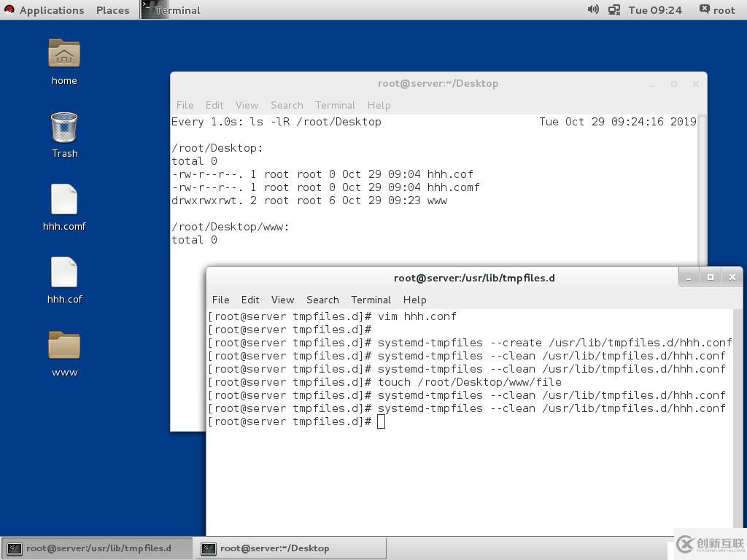
Task: Open Help menu in tmpfiles.d terminal
Action: (x=414, y=300)
